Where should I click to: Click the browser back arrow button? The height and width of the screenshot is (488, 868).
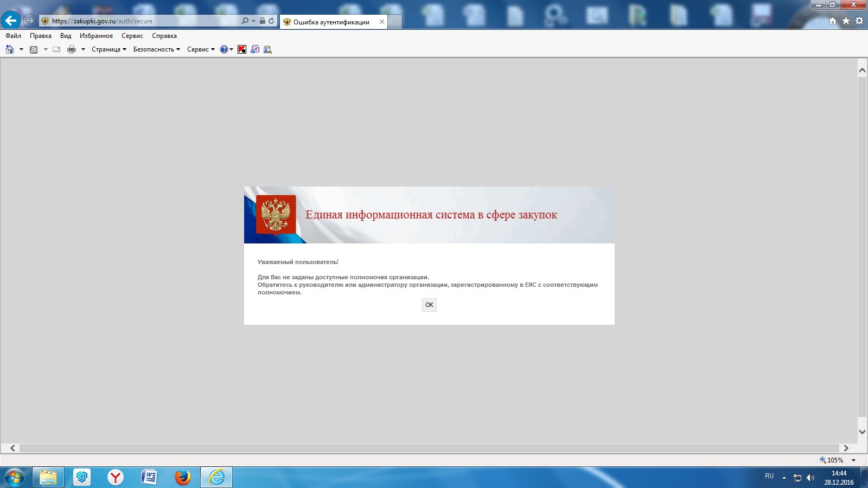point(10,21)
